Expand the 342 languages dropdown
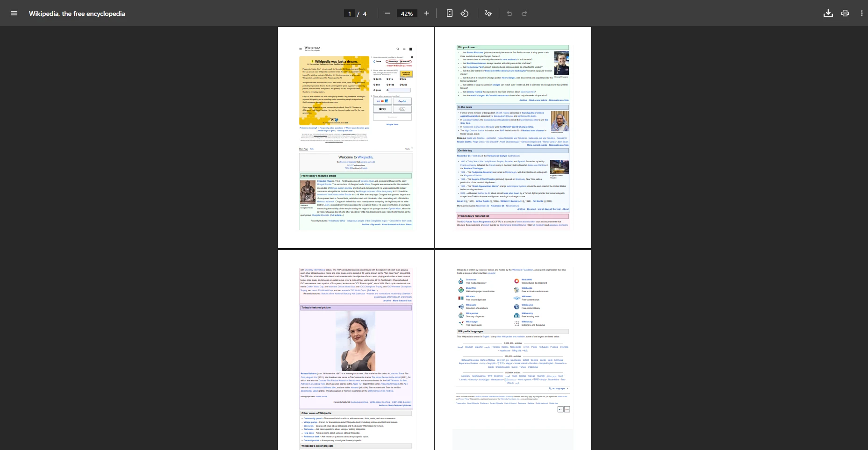This screenshot has height=450, width=868. pos(559,389)
